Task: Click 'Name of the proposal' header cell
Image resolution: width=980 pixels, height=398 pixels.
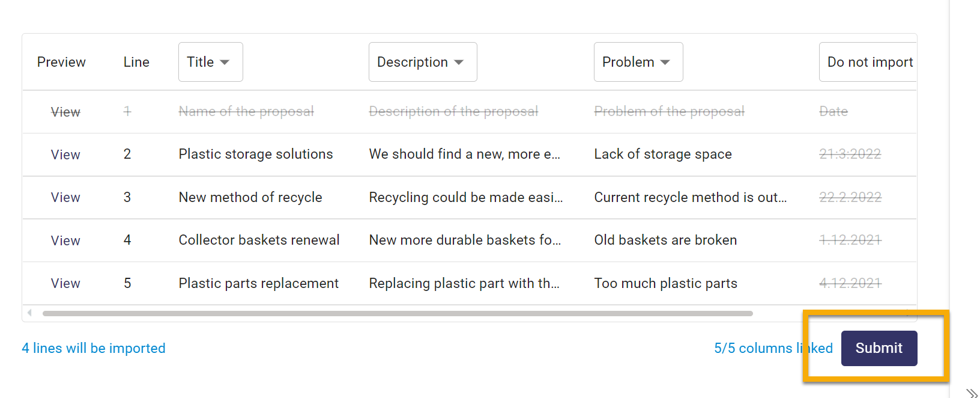Action: 246,111
